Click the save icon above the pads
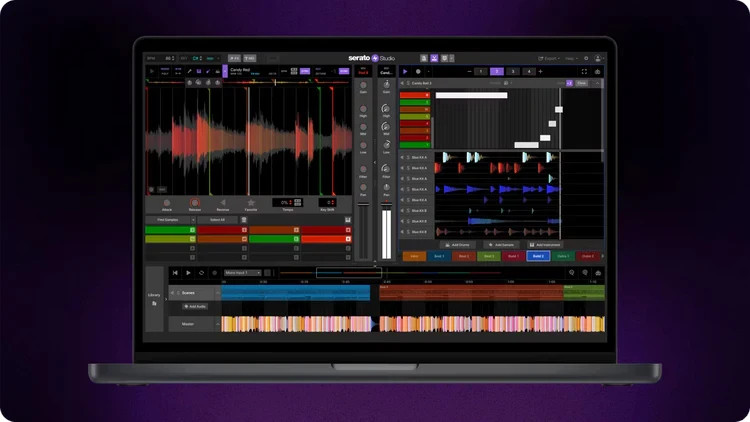750x422 pixels. tap(348, 220)
